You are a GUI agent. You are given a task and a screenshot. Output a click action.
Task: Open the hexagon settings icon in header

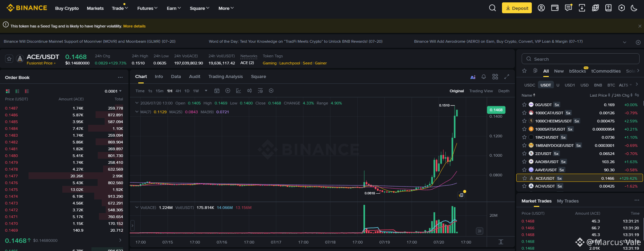pos(622,8)
